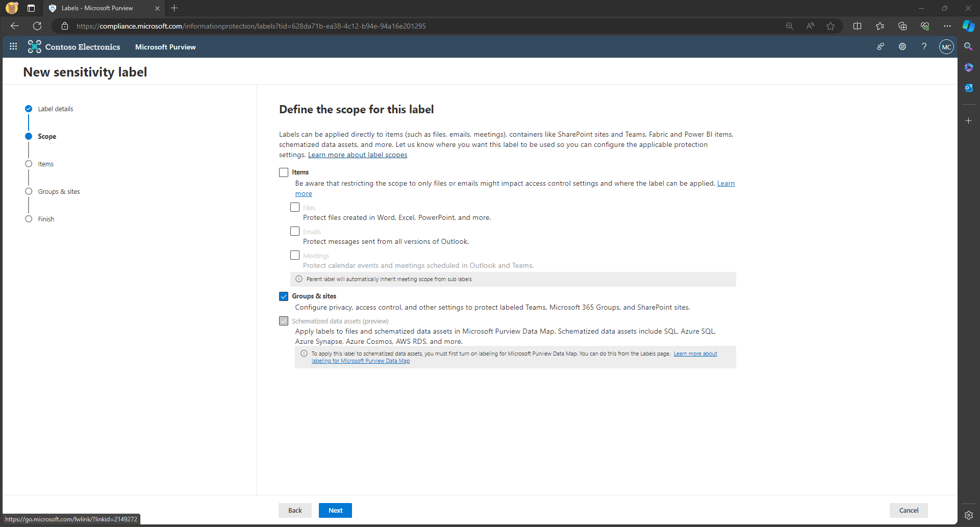Open sidebar search magnifier icon
Image resolution: width=980 pixels, height=527 pixels.
pos(968,46)
